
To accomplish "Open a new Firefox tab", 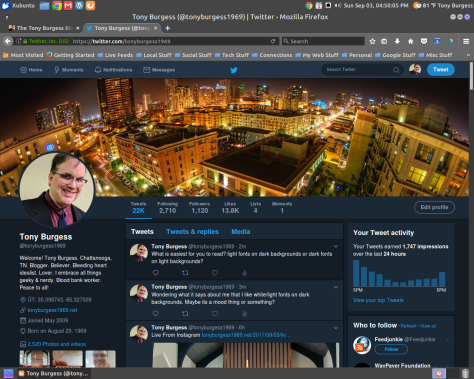I will click(x=168, y=28).
